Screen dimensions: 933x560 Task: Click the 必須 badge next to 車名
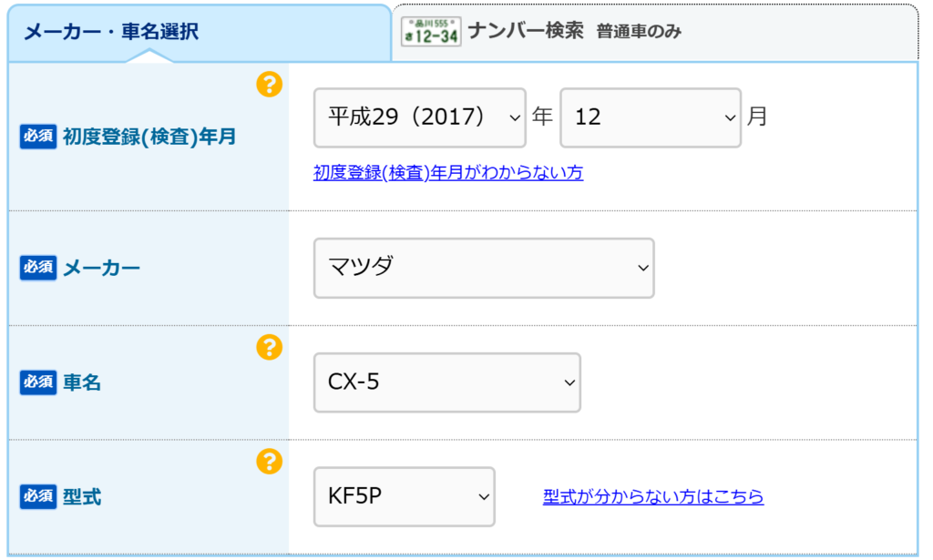click(38, 382)
